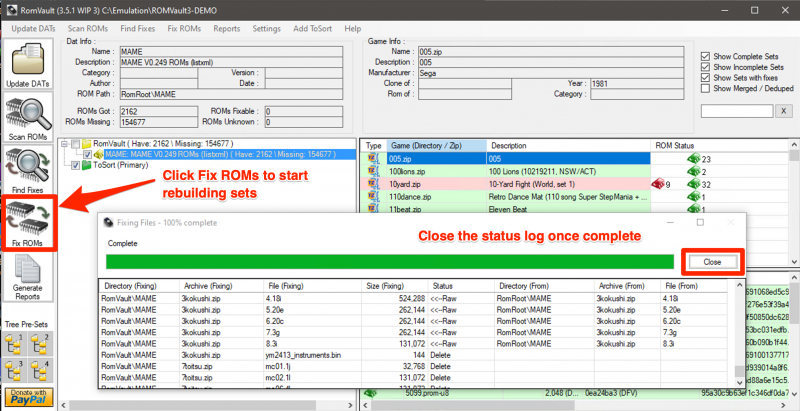Open the Add ToSort menu

point(313,29)
